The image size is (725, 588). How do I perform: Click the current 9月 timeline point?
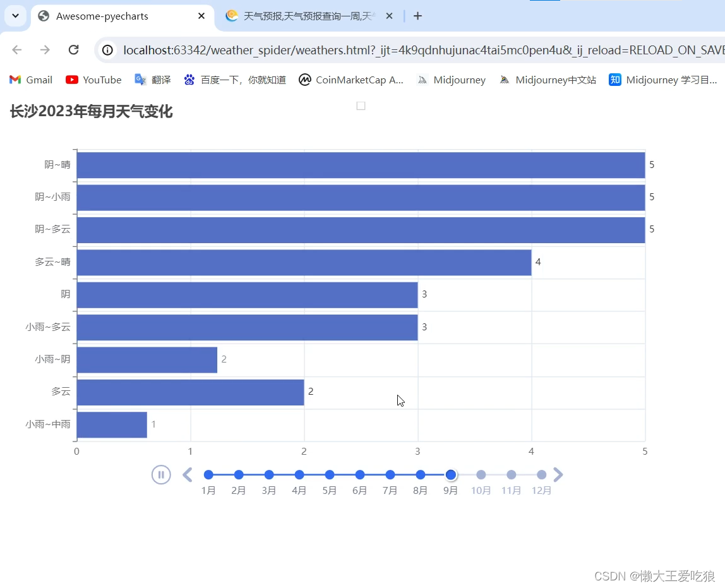pyautogui.click(x=451, y=475)
